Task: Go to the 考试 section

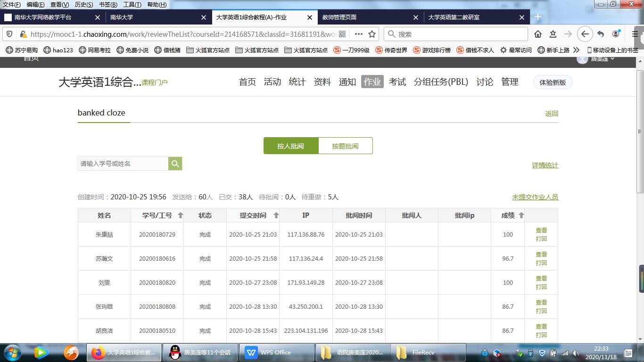Action: click(397, 82)
